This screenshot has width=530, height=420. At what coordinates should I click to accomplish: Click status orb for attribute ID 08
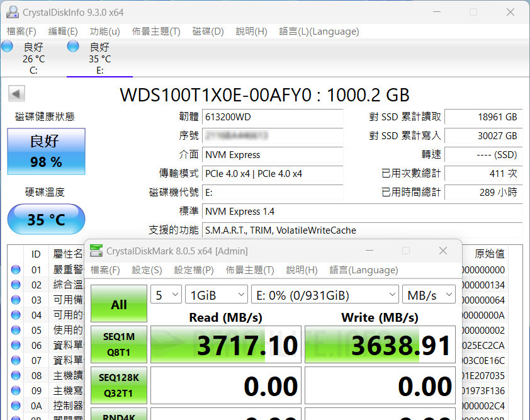16,376
